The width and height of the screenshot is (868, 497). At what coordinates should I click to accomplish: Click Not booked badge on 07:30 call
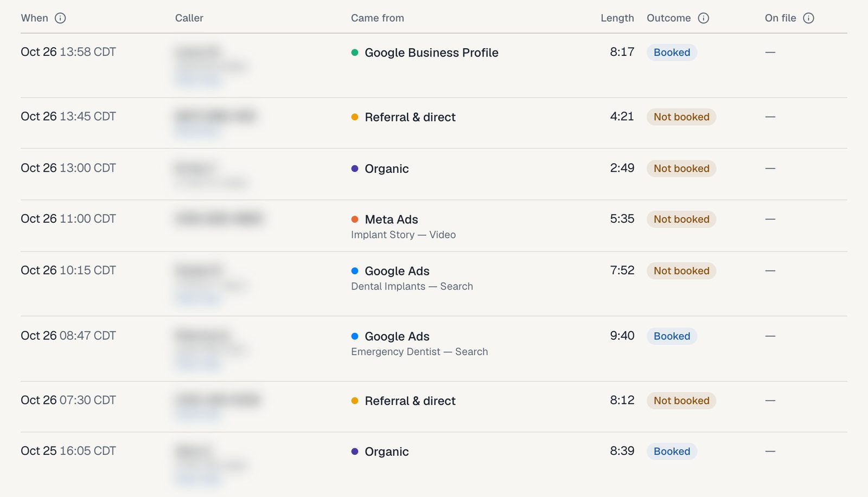pos(681,401)
